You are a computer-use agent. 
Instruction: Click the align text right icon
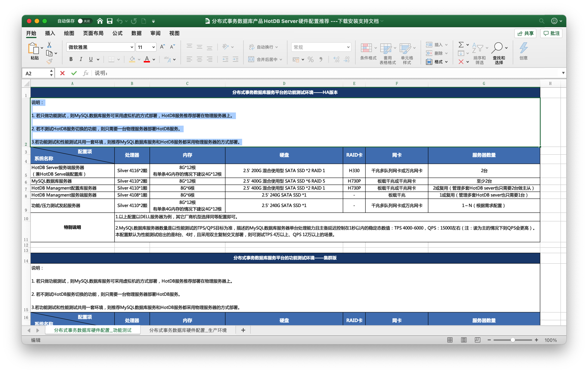click(209, 59)
